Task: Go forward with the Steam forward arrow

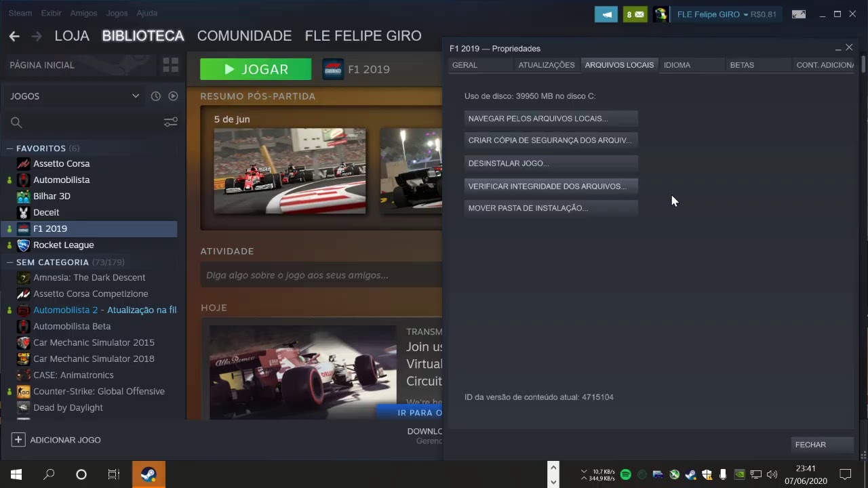Action: click(x=37, y=36)
